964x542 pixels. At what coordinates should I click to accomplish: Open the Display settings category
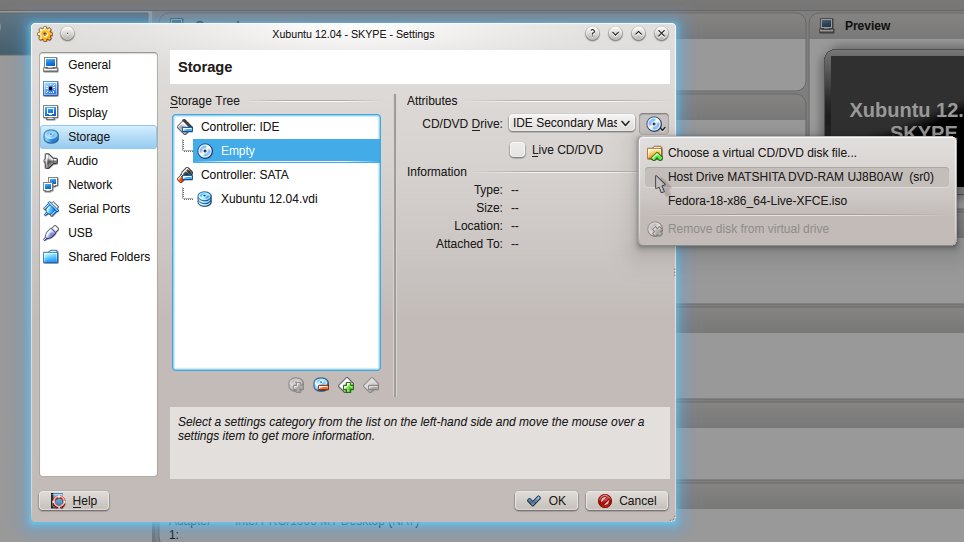click(98, 112)
